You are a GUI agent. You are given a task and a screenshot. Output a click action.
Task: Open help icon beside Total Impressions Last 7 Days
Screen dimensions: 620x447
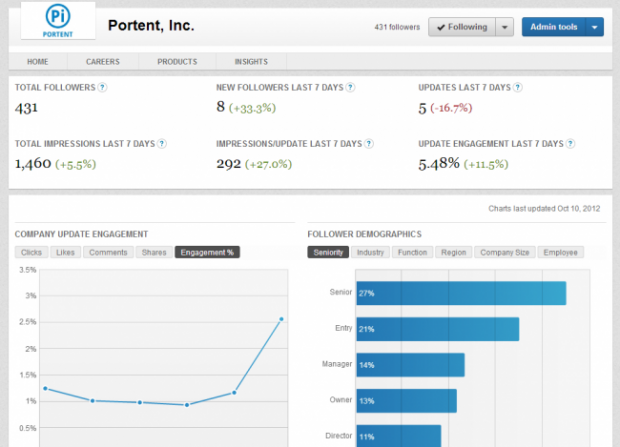[x=162, y=144]
